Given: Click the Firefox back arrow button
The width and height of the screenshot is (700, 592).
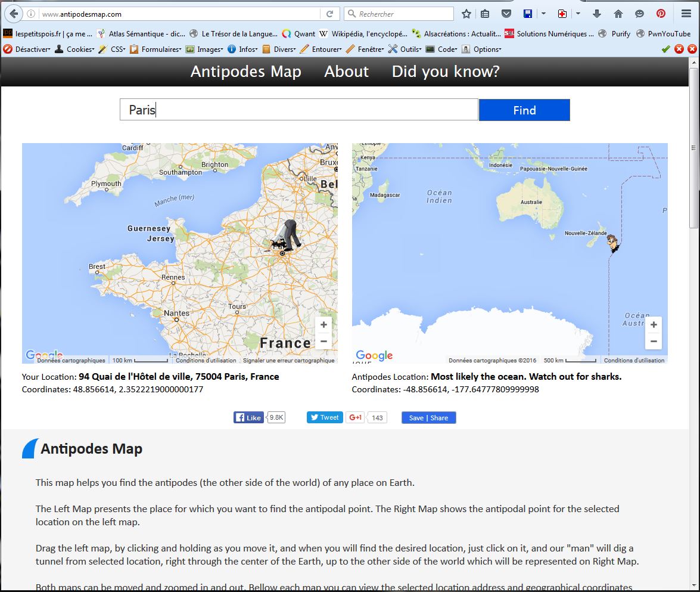Looking at the screenshot, I should (x=13, y=14).
